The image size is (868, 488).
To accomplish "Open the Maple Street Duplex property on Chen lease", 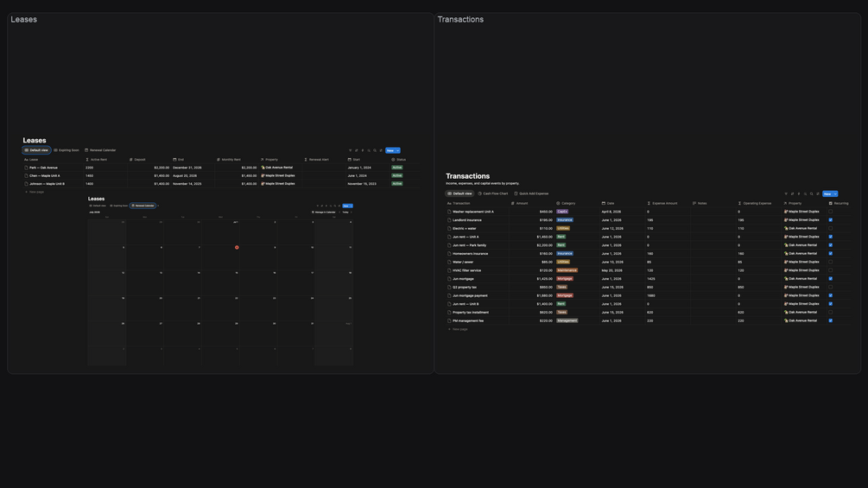I will (x=278, y=175).
